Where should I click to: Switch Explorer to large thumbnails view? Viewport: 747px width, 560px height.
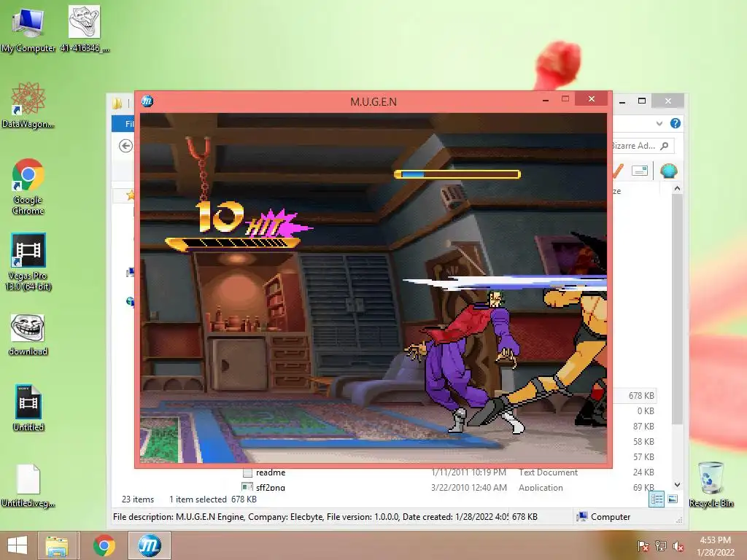[673, 499]
